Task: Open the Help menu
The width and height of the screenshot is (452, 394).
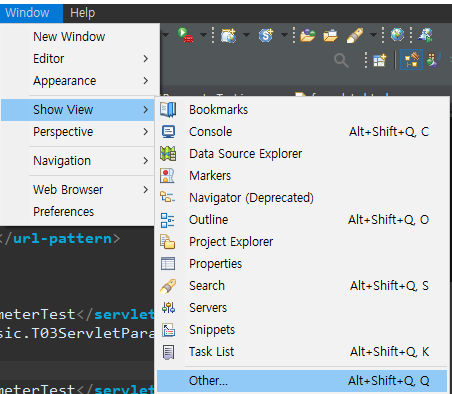Action: [x=82, y=13]
